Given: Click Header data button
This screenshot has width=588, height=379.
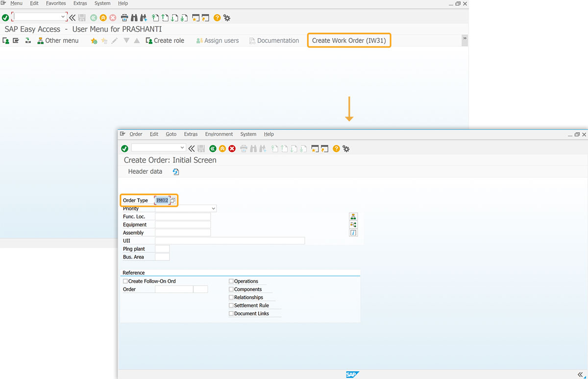Looking at the screenshot, I should pyautogui.click(x=145, y=171).
